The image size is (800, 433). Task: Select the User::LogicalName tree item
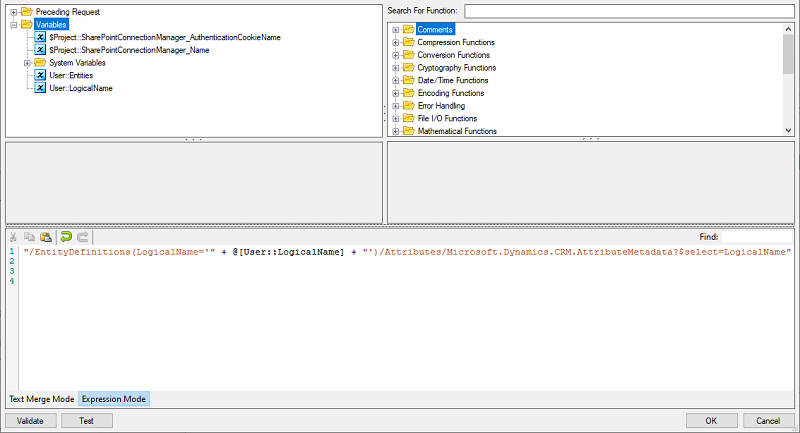pos(81,88)
